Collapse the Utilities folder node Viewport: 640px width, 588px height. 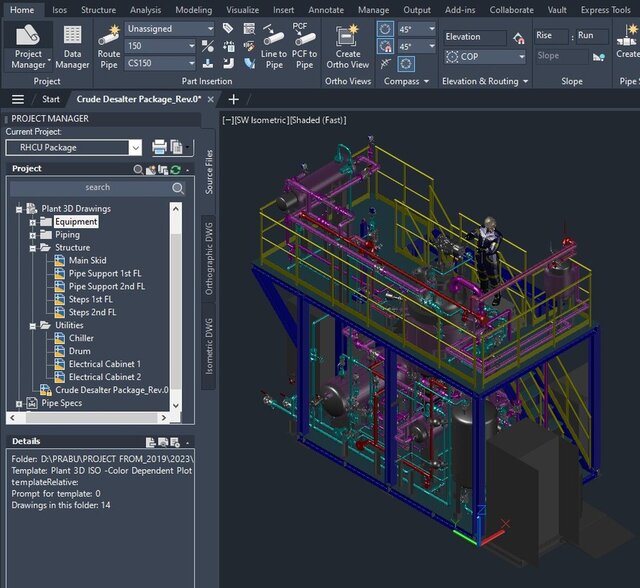[32, 326]
